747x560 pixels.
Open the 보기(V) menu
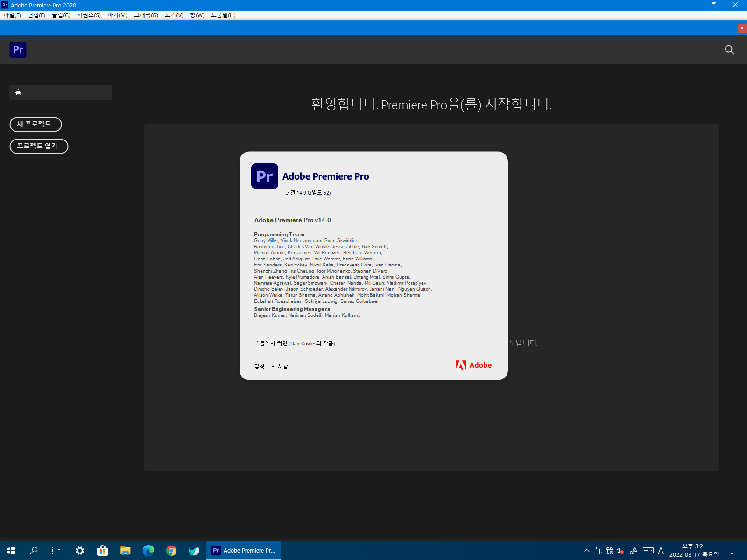point(174,15)
